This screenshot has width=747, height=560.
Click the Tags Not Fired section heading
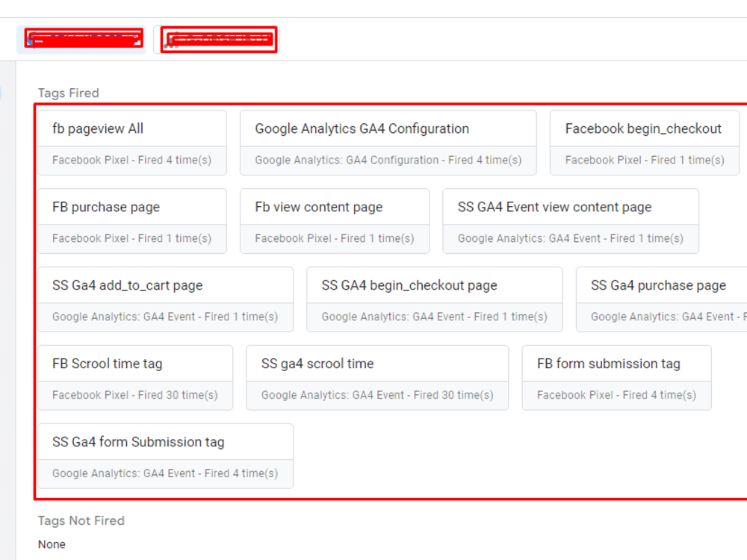pyautogui.click(x=81, y=520)
